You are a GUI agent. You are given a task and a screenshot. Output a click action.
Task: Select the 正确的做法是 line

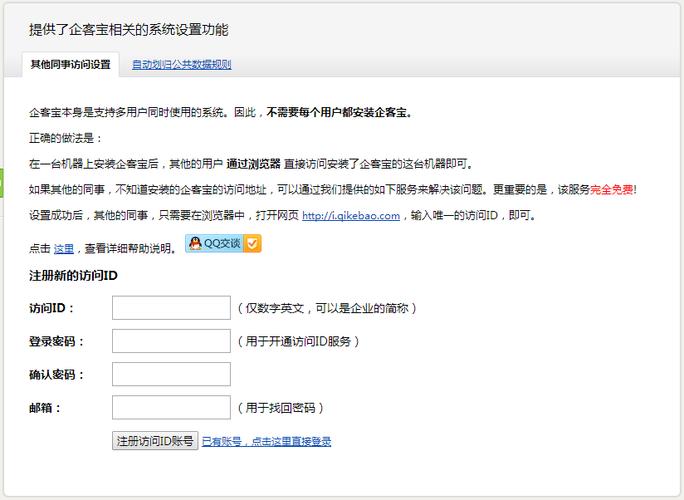click(x=65, y=138)
